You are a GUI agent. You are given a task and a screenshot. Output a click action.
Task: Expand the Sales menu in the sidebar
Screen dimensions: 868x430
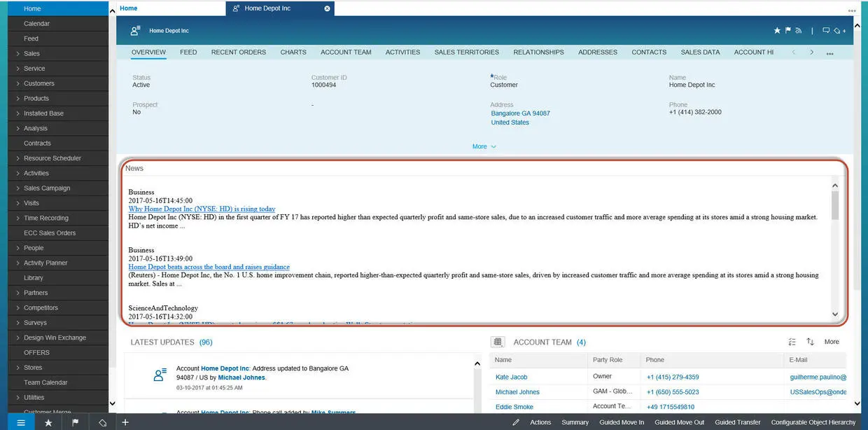tap(17, 53)
